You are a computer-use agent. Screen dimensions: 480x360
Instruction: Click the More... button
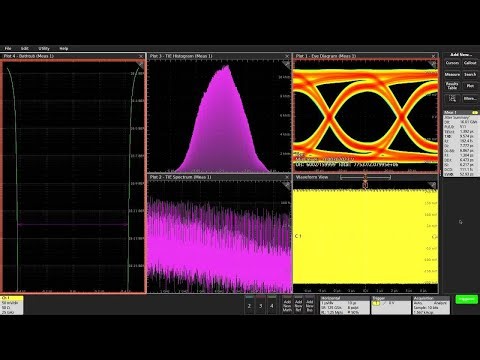[x=470, y=99]
